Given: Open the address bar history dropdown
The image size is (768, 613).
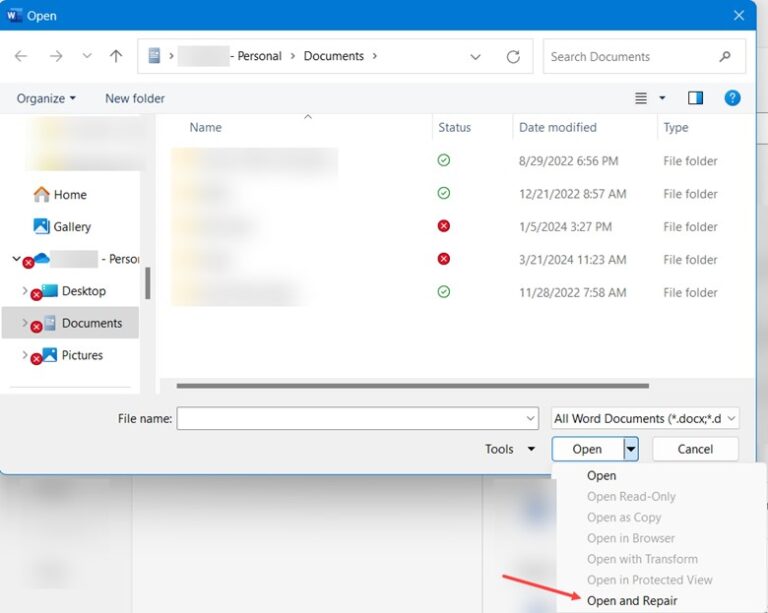Looking at the screenshot, I should (475, 57).
